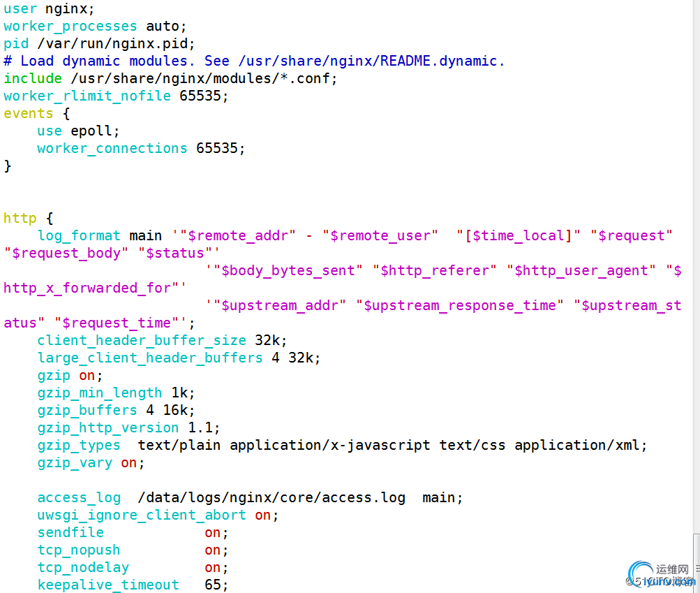Viewport: 700px width, 593px height.
Task: Click the 'events {' block opener
Action: (37, 113)
